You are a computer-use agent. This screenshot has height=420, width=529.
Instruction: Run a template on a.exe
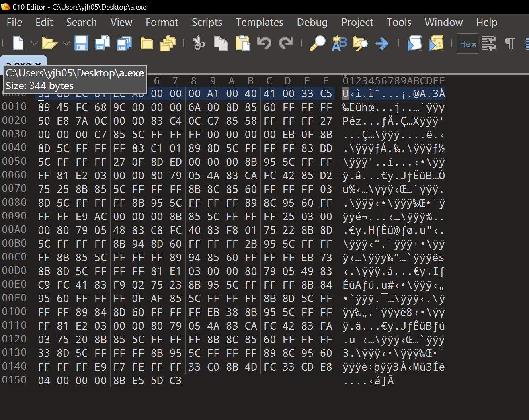[437, 43]
